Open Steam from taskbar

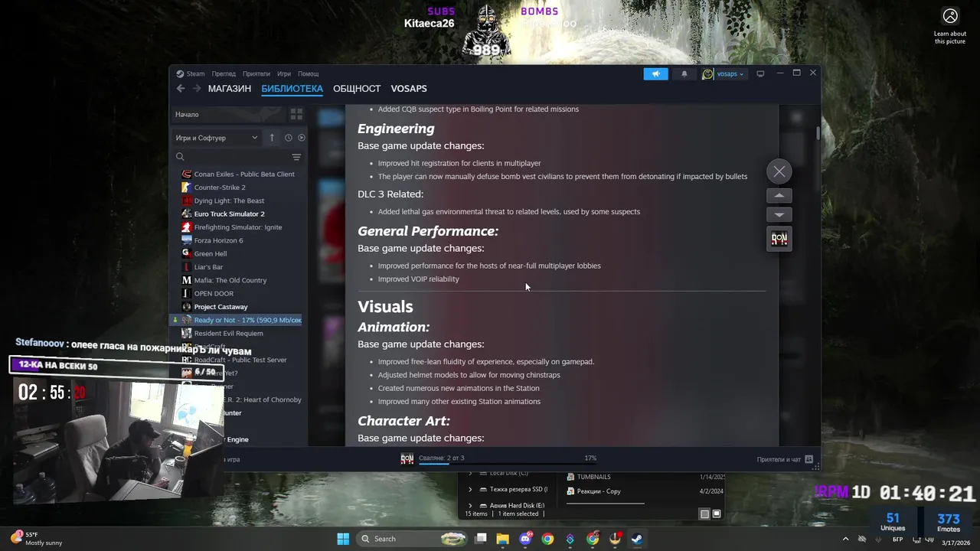point(637,539)
